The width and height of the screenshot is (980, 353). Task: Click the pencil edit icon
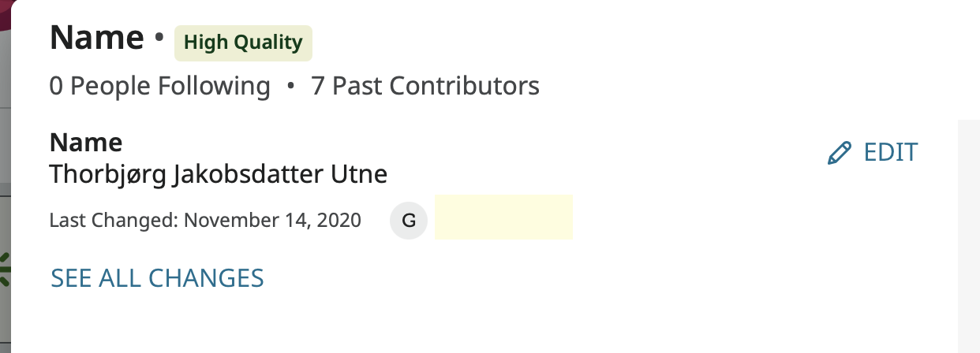[840, 152]
